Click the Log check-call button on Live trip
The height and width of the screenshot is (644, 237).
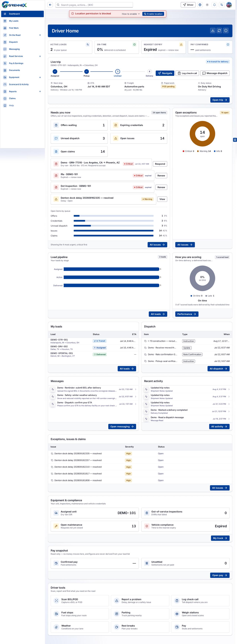pos(187,73)
